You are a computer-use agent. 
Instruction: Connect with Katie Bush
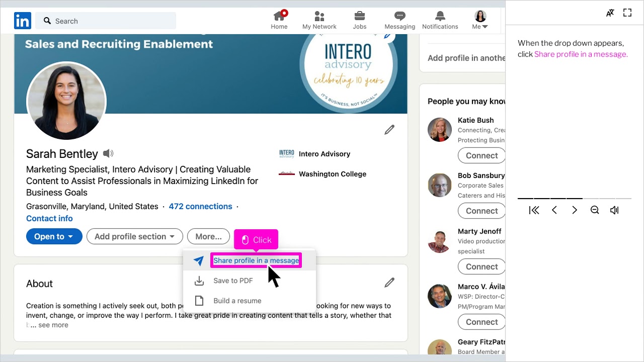tap(481, 155)
